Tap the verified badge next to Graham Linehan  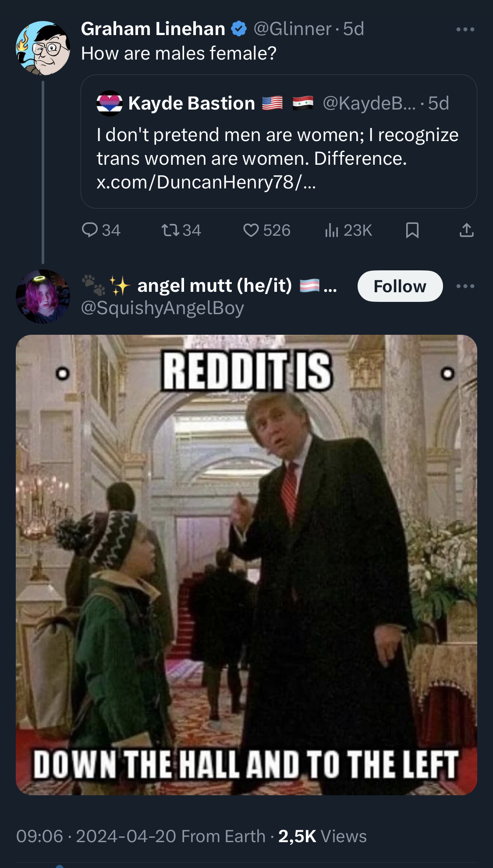tap(239, 29)
